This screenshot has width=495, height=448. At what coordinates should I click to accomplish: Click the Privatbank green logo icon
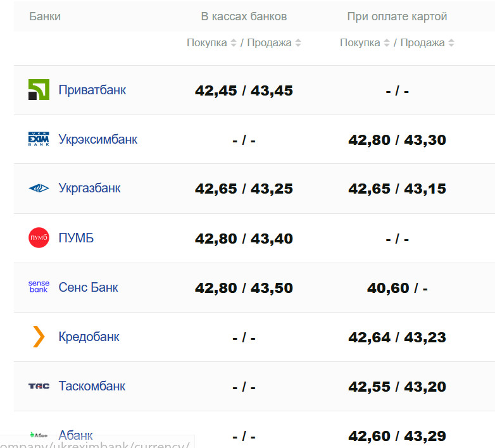tap(39, 90)
